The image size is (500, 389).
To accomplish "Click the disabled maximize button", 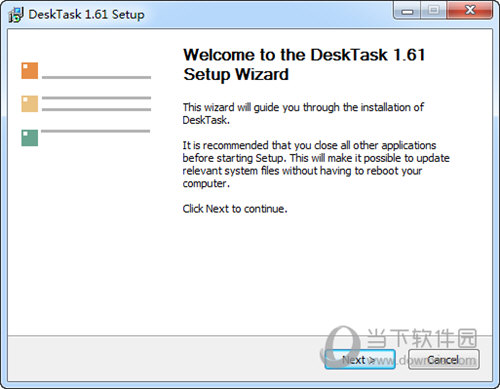I will [x=433, y=11].
